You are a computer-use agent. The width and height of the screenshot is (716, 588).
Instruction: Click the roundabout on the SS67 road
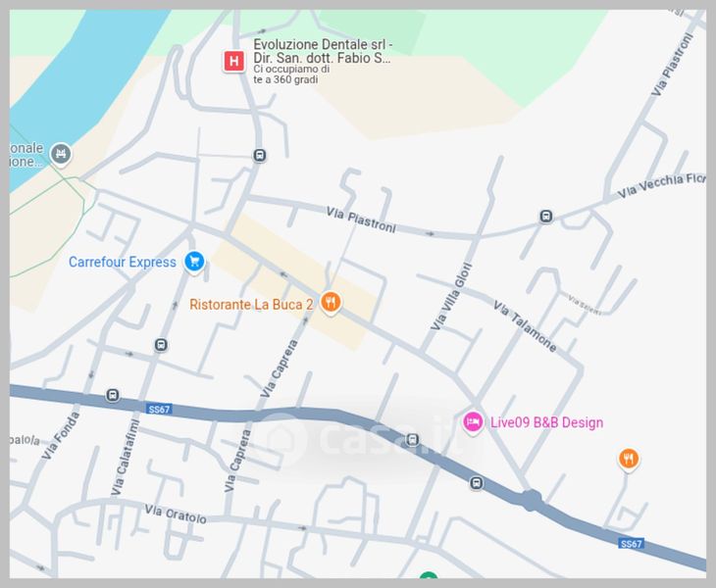(x=531, y=500)
